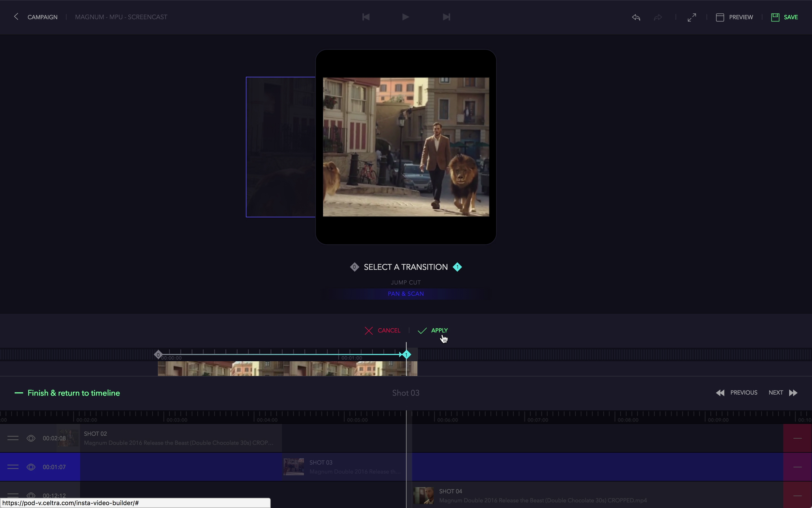Viewport: 812px width, 508px height.
Task: Skip to next with the top playback control
Action: click(446, 17)
